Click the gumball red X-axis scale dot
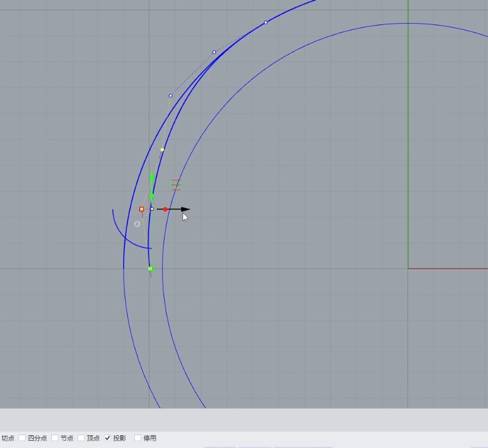488x448 pixels. click(165, 209)
